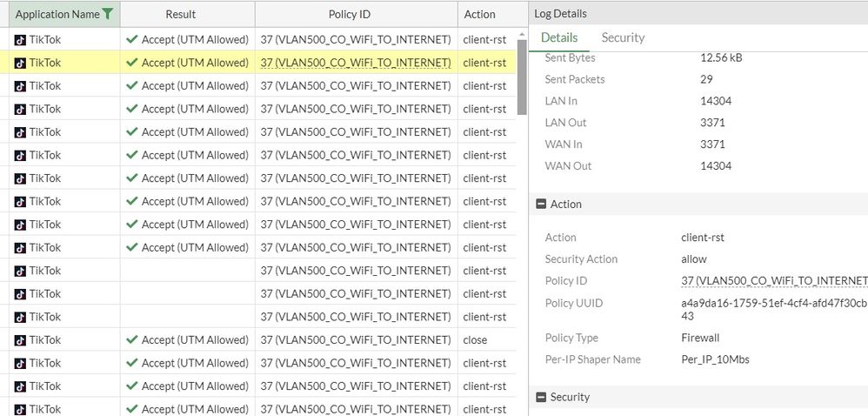Select the Details tab
Viewport: 868px width, 416px height.
559,37
